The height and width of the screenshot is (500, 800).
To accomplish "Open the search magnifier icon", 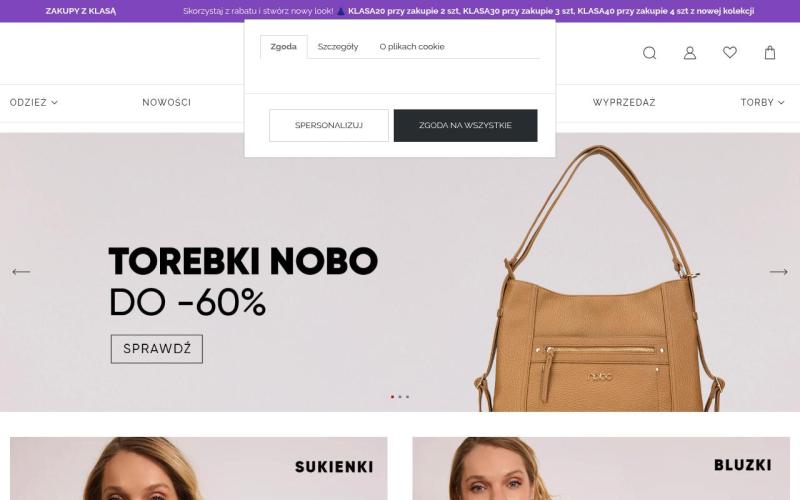I will pos(649,53).
